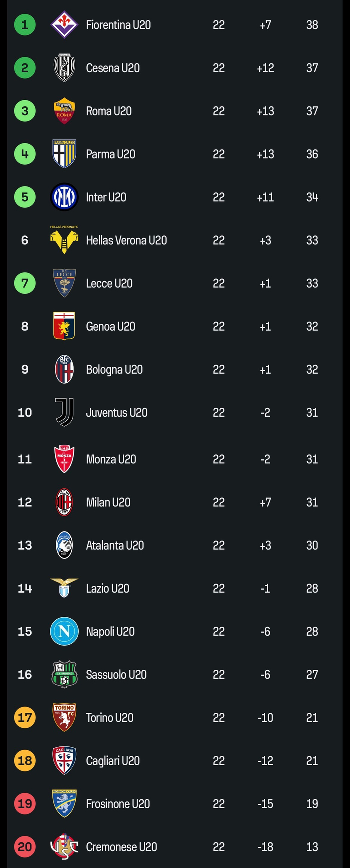Click the green position 1 badge

(25, 25)
